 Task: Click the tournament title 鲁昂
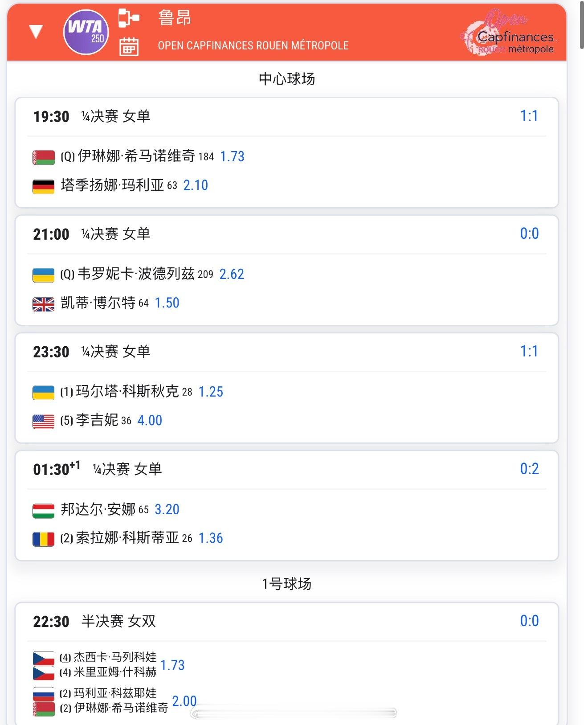tap(175, 18)
